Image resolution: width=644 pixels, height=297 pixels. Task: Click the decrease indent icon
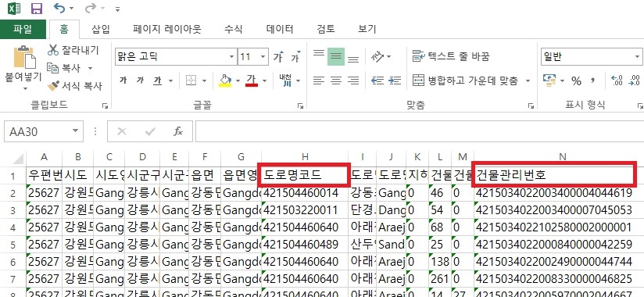[x=377, y=81]
